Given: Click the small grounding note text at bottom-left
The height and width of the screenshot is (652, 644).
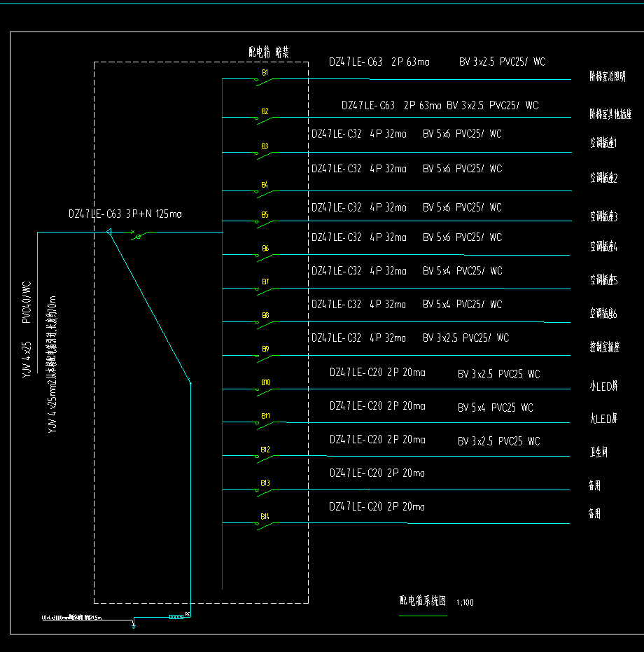Looking at the screenshot, I should click(71, 618).
